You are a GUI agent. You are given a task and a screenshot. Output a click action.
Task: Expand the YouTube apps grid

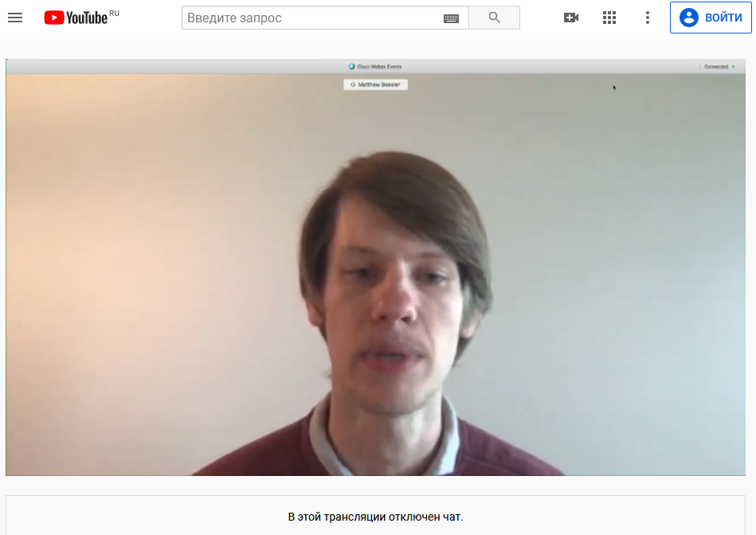(x=609, y=18)
